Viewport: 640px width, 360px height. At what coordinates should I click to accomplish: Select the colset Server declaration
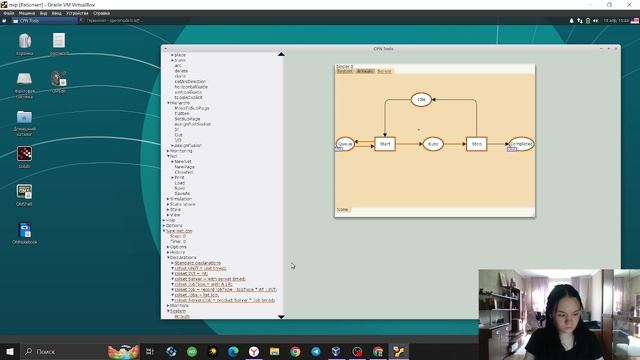pyautogui.click(x=210, y=279)
